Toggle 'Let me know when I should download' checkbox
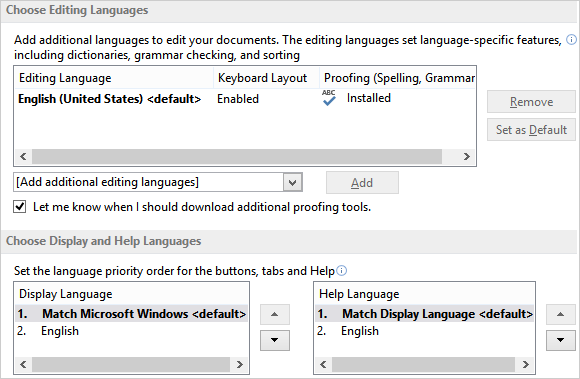580x379 pixels. pos(20,206)
